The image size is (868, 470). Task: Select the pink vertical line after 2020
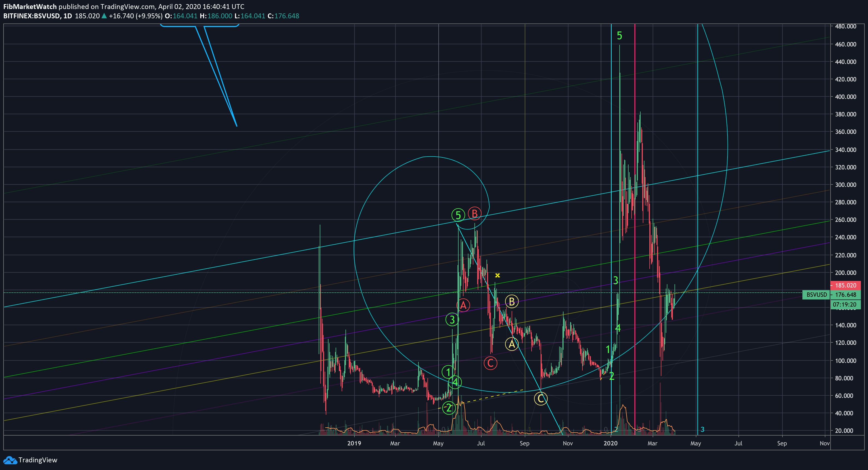click(x=635, y=229)
